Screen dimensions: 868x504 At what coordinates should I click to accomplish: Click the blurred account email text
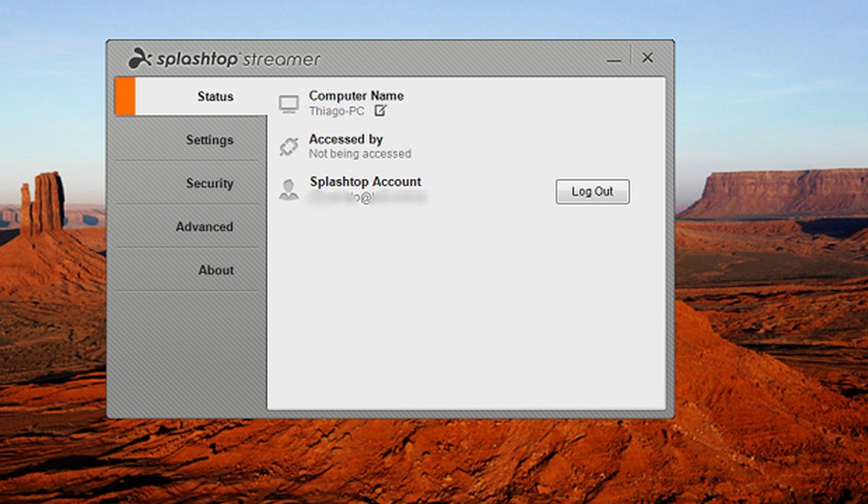tap(368, 197)
